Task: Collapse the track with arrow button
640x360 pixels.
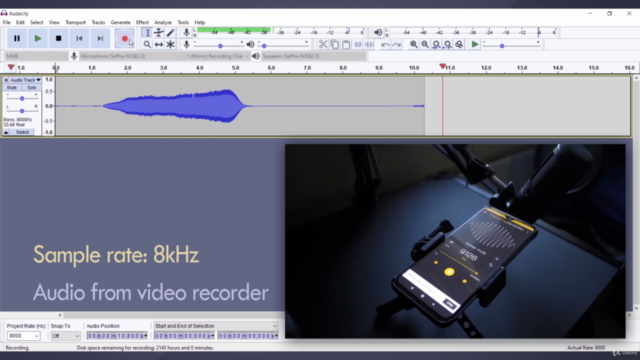Action: [6, 132]
